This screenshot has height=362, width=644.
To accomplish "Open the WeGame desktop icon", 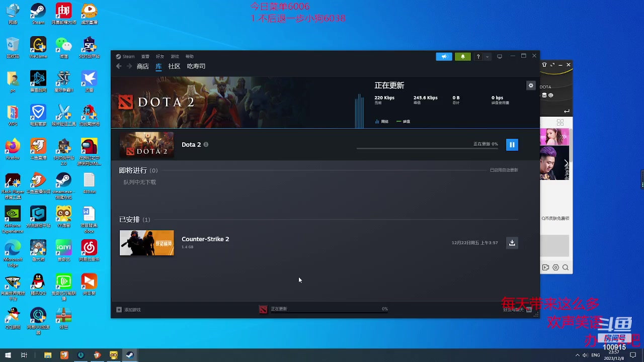I will pos(38,48).
